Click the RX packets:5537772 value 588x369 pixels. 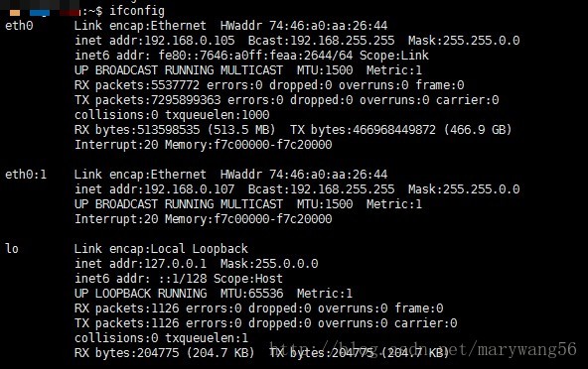(137, 85)
